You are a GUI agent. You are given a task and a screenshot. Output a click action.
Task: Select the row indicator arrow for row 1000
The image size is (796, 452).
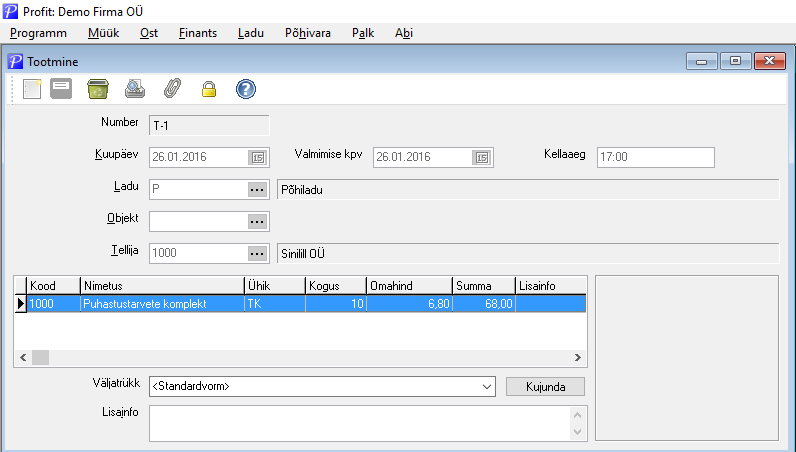tap(20, 304)
